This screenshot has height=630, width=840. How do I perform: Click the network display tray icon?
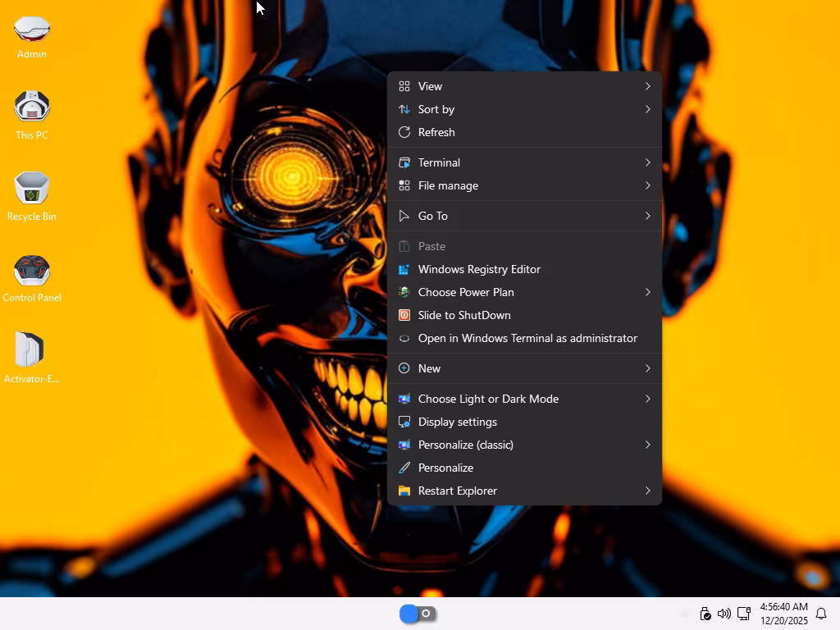coord(744,614)
